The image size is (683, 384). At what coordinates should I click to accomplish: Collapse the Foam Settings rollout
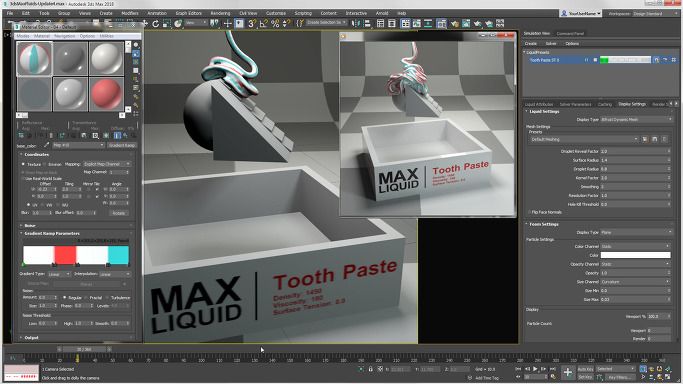pyautogui.click(x=543, y=224)
